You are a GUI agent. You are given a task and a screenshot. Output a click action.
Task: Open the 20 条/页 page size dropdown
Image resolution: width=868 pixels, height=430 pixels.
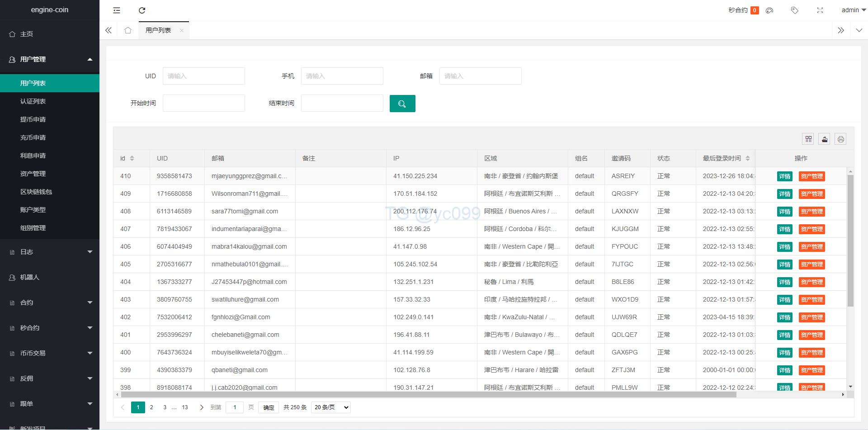pos(331,407)
